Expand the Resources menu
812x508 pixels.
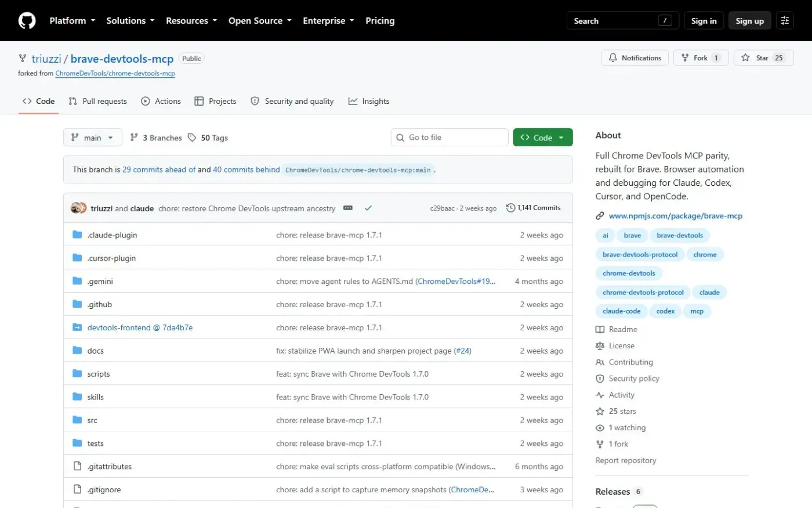coord(191,21)
